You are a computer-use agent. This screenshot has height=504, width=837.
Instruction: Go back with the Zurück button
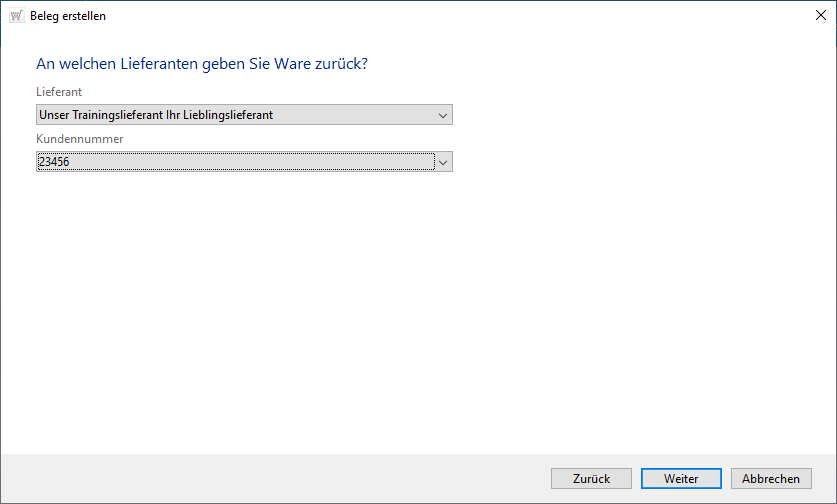point(591,479)
